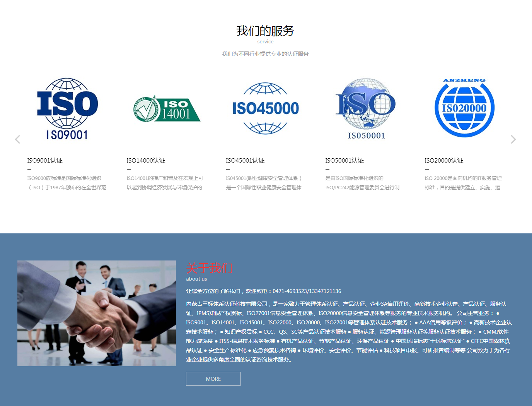
Task: Open the ISO14000认证 service title
Action: tap(146, 160)
